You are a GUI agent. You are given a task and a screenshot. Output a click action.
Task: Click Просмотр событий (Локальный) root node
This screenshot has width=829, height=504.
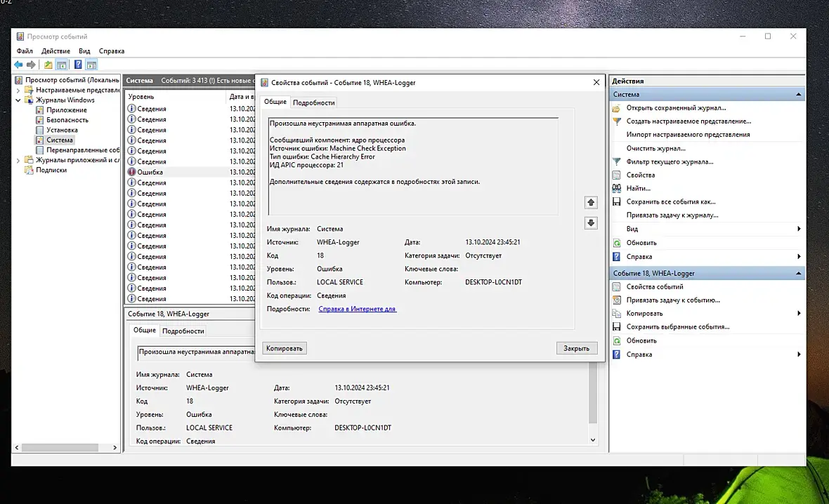click(72, 80)
